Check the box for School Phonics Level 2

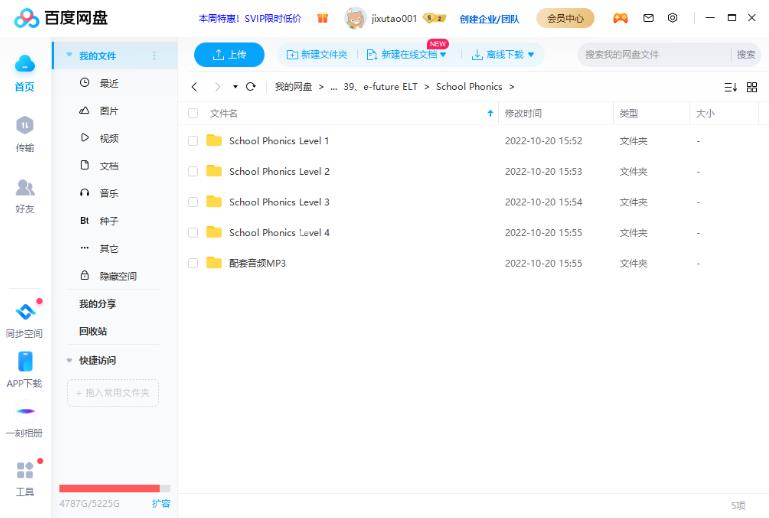193,171
